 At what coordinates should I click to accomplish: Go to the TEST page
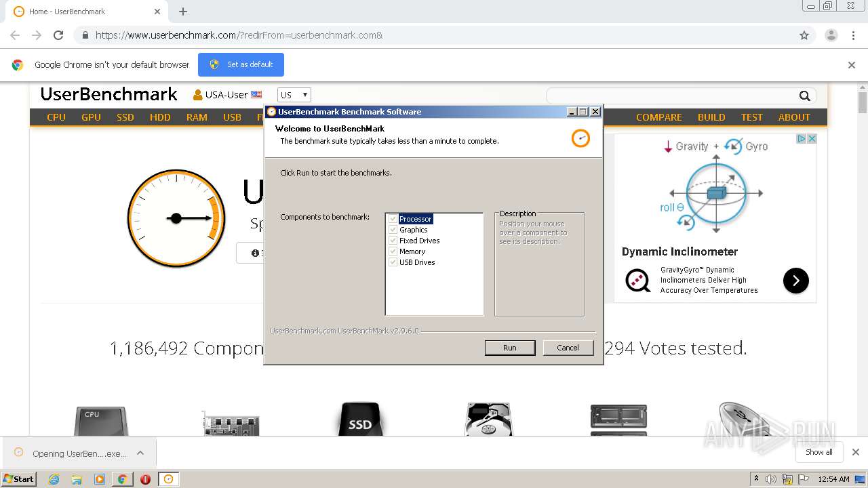[x=751, y=117]
